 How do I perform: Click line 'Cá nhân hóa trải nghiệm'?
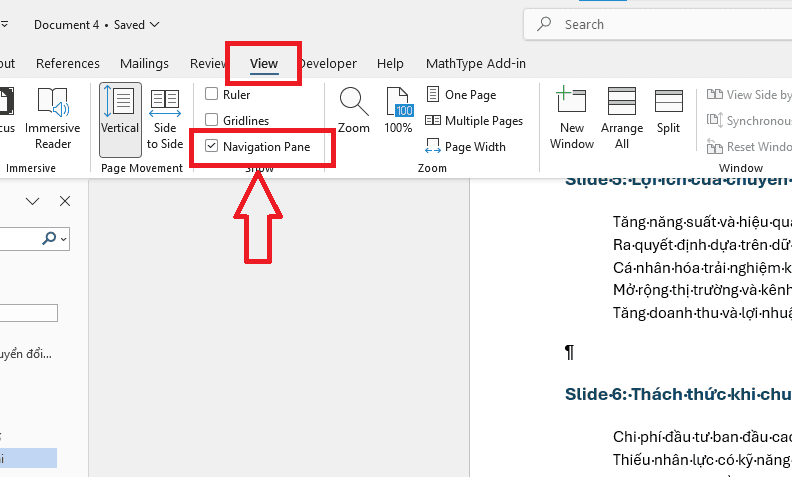[702, 267]
